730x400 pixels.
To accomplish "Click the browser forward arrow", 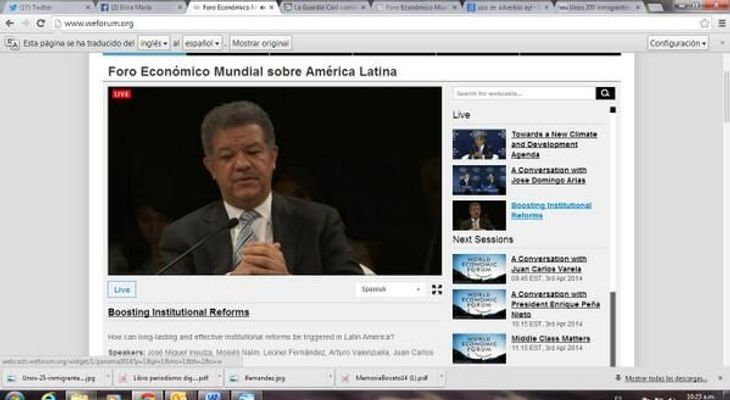I will 25,23.
